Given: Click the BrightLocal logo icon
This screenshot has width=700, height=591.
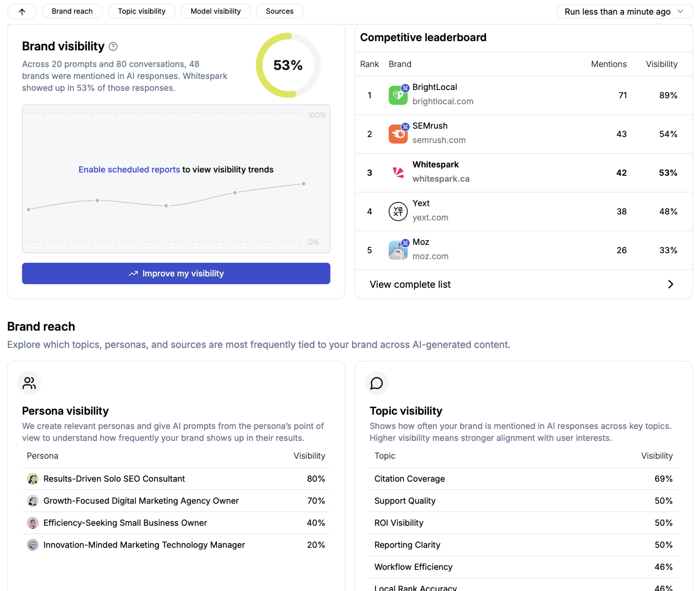Looking at the screenshot, I should tap(398, 95).
